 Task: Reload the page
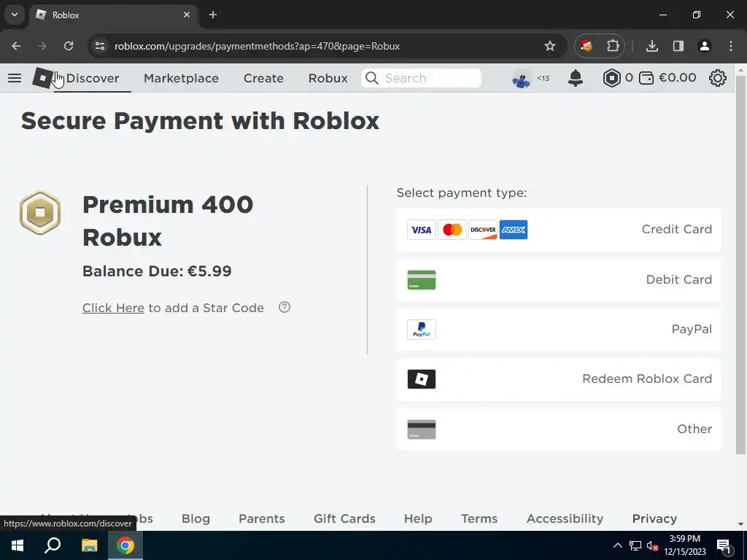click(x=69, y=46)
